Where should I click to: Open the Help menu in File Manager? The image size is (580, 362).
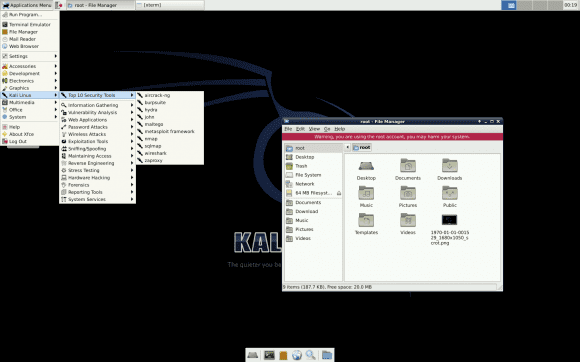click(x=340, y=129)
